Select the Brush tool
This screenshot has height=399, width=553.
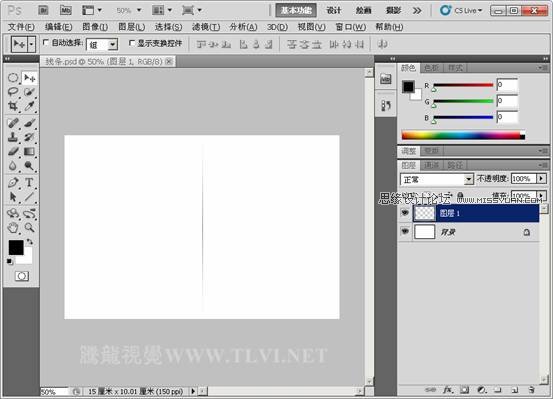coord(29,123)
